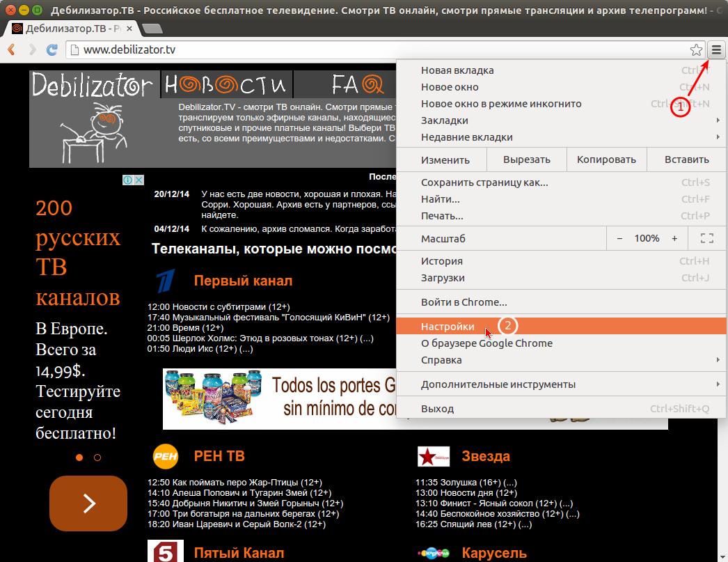Image resolution: width=728 pixels, height=562 pixels.
Task: Choose Выход menu item
Action: click(x=561, y=409)
